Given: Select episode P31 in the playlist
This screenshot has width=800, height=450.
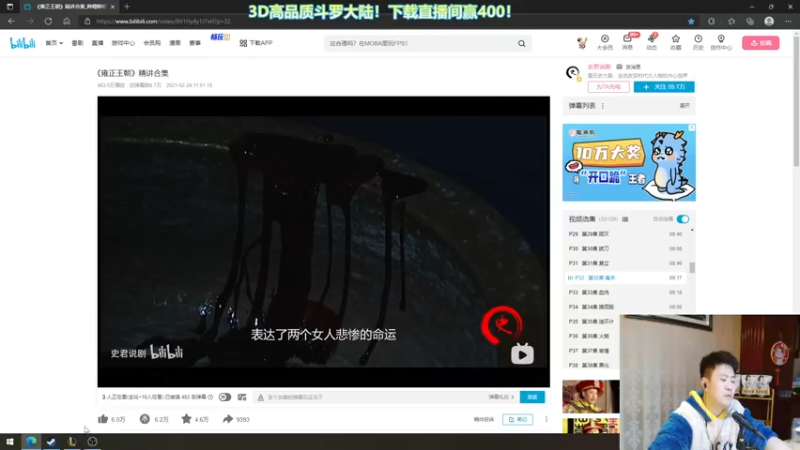Looking at the screenshot, I should pos(626,263).
